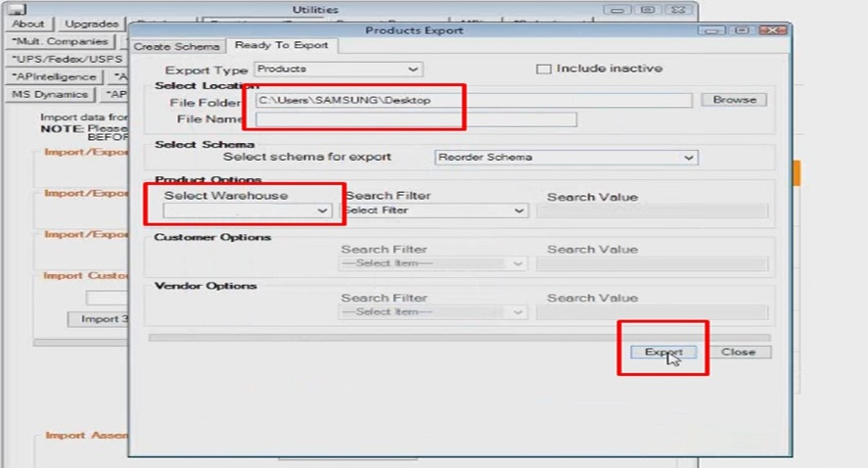The height and width of the screenshot is (468, 868).
Task: Open the product Search Filter dropdown
Action: pyautogui.click(x=435, y=211)
